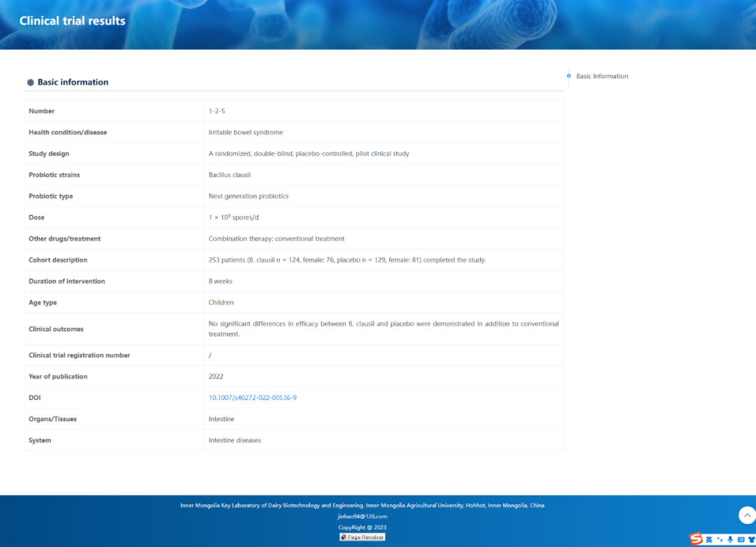
Task: Click the Next generation probiotics value
Action: (x=248, y=196)
